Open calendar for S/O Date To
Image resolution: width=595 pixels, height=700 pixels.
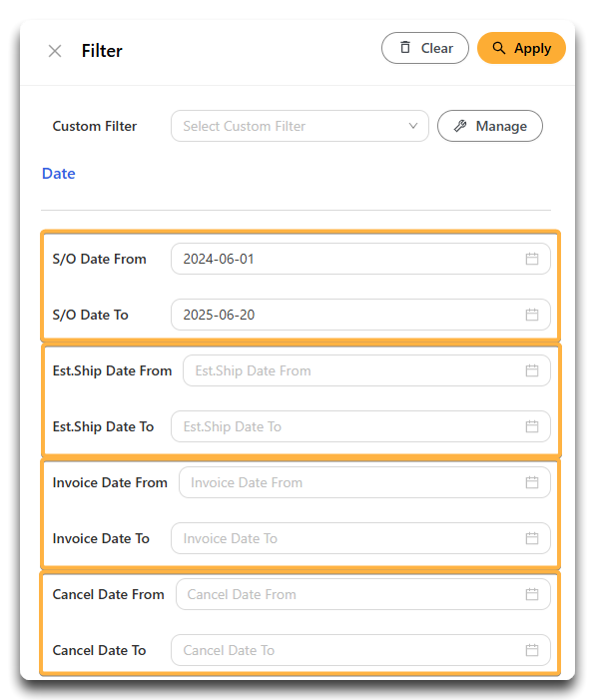[x=532, y=315]
